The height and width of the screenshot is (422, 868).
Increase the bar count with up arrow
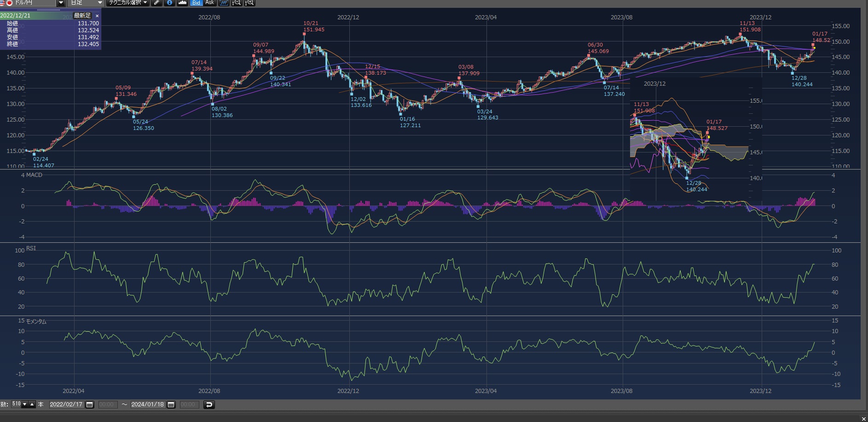[x=32, y=404]
